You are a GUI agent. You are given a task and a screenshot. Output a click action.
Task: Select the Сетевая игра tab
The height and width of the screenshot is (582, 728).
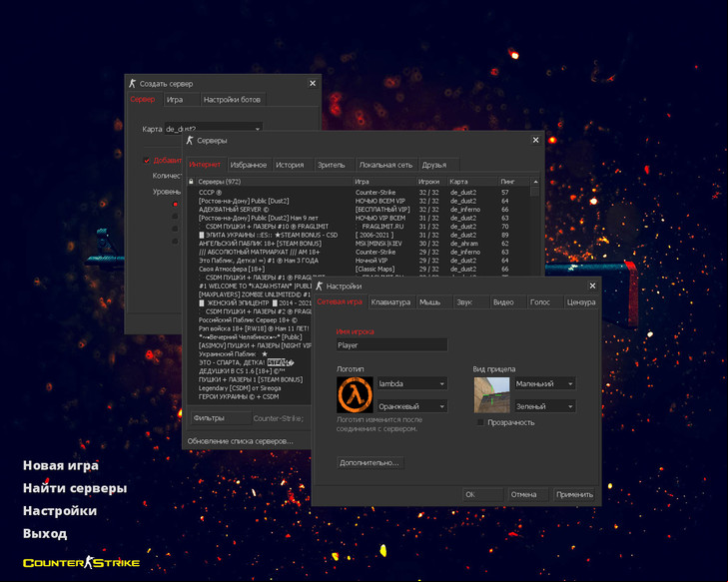(340, 301)
